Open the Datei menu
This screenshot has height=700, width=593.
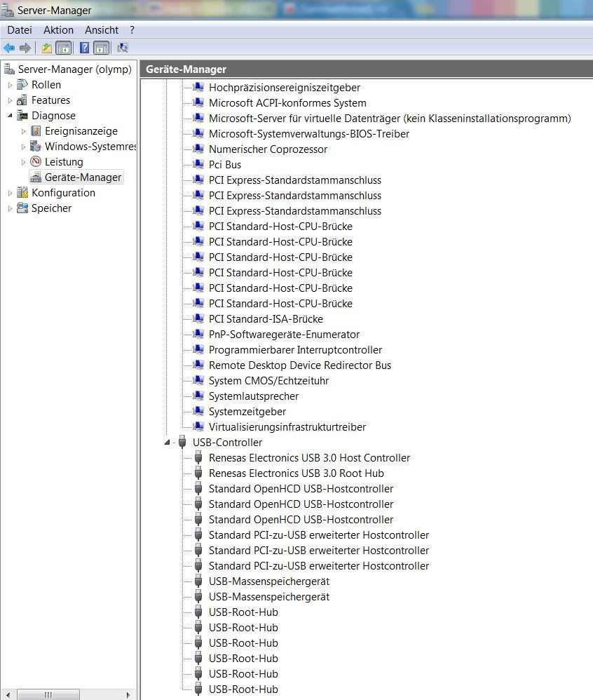20,30
